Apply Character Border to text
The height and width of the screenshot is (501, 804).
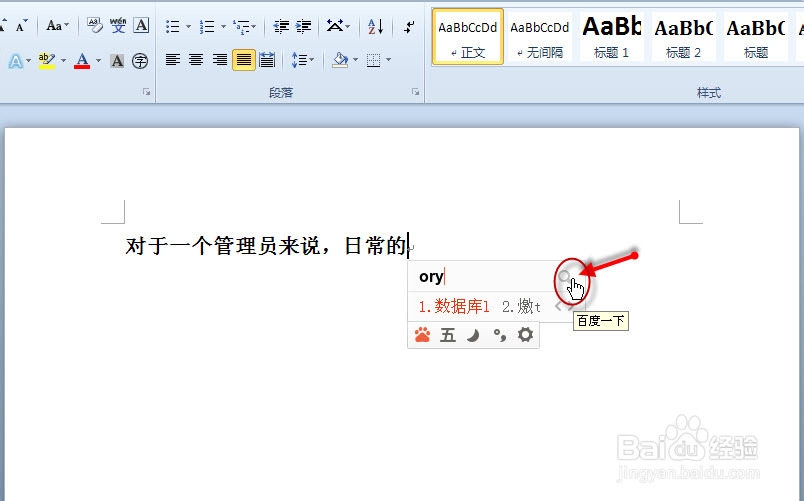point(141,25)
